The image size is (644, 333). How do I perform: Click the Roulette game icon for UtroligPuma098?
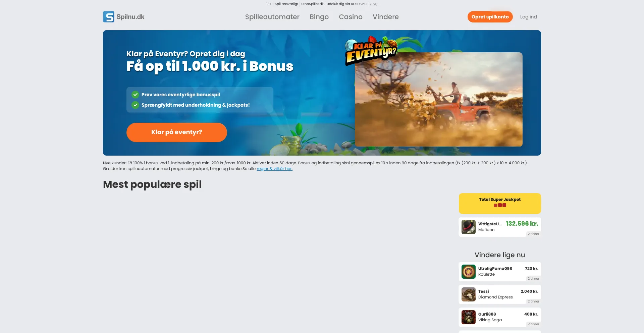click(469, 272)
